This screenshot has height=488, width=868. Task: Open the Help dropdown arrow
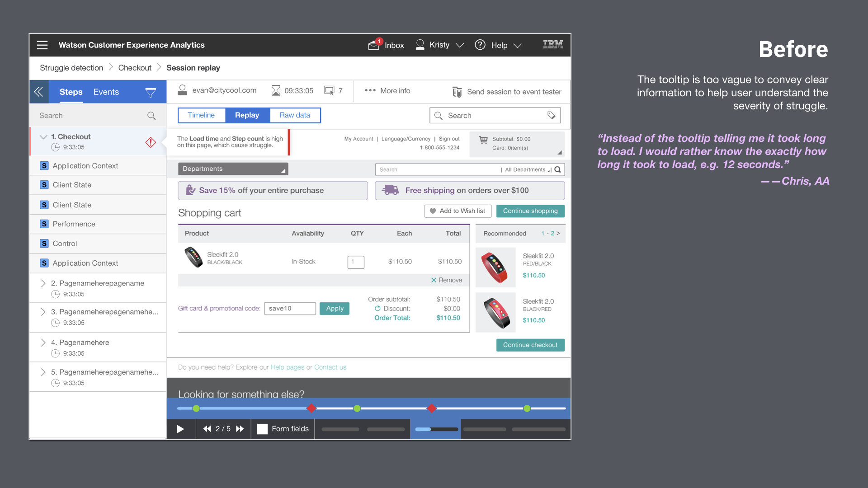point(518,45)
